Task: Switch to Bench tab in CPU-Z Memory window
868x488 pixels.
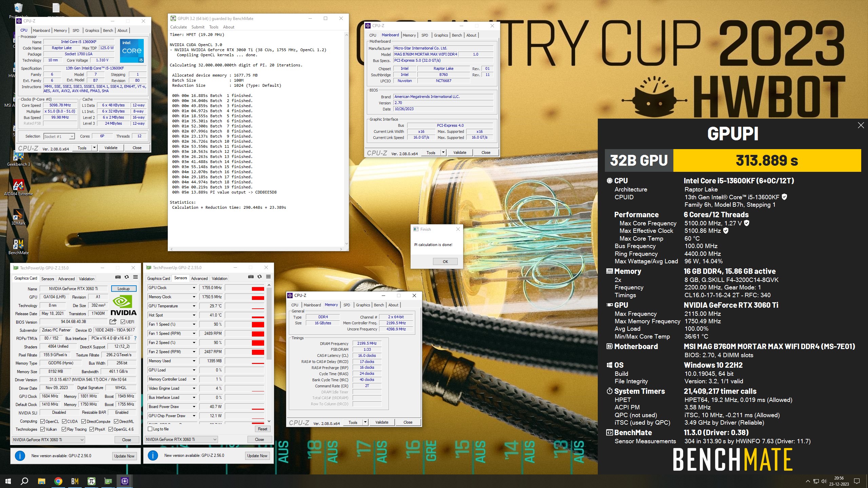Action: 379,305
